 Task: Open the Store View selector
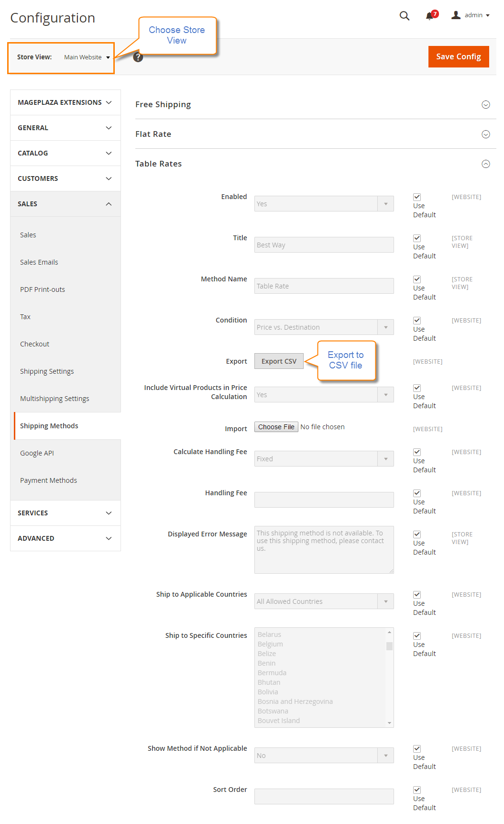[86, 57]
